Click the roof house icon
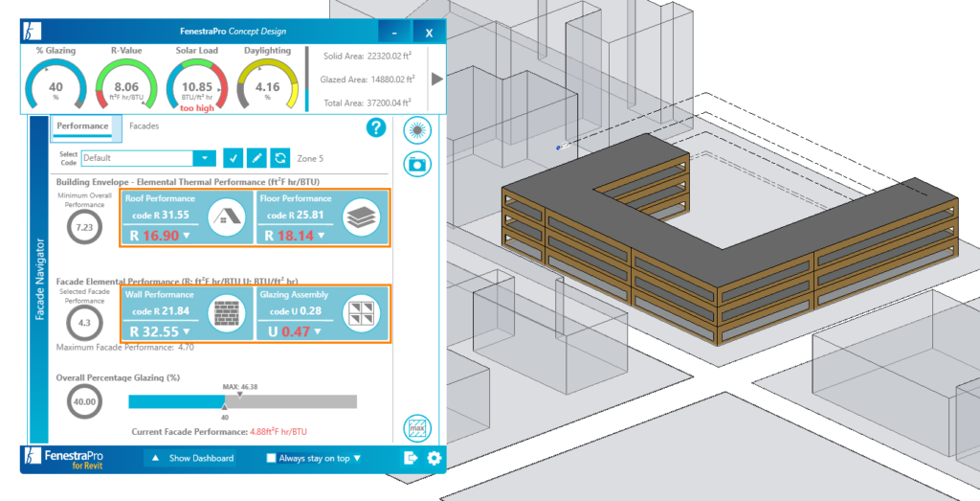 pos(226,217)
